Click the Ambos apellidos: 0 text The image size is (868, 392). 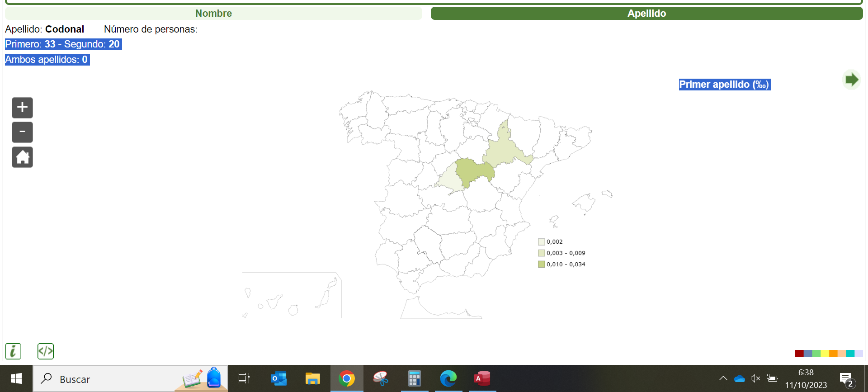click(x=47, y=60)
